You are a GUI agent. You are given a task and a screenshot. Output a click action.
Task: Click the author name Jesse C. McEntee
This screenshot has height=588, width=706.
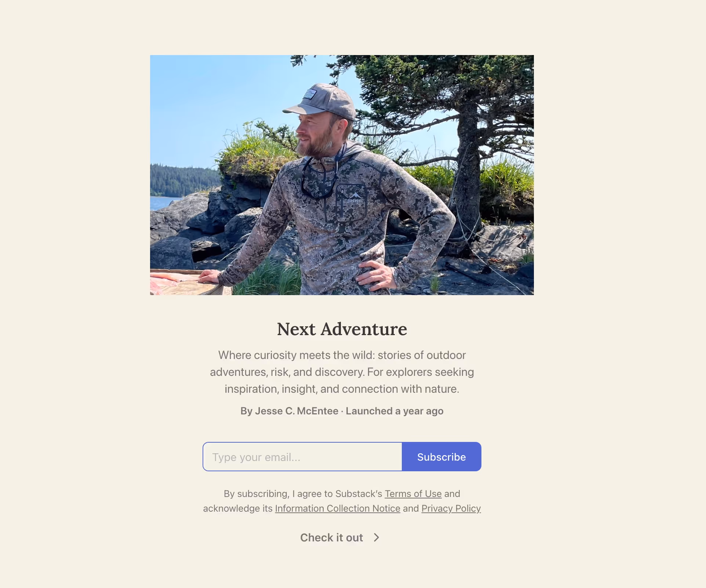tap(296, 411)
